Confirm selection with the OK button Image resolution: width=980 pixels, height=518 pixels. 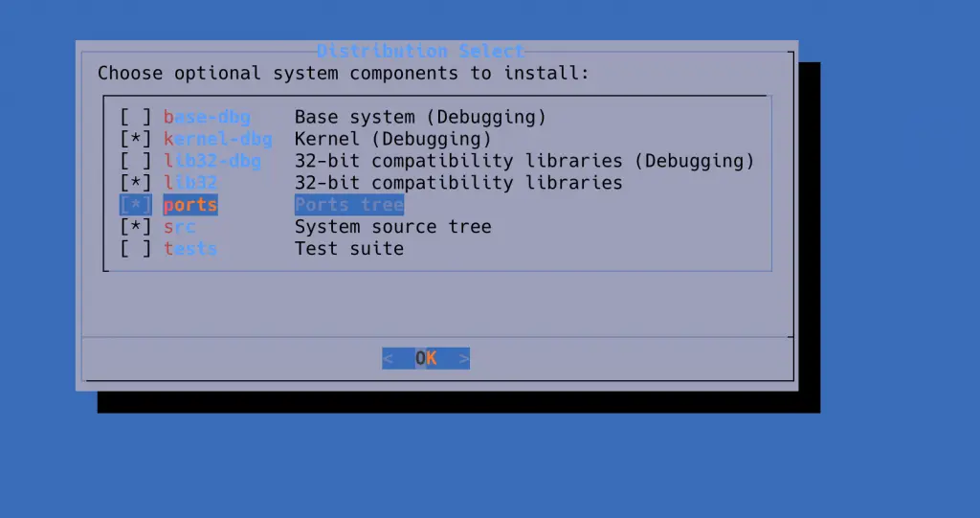click(x=426, y=358)
